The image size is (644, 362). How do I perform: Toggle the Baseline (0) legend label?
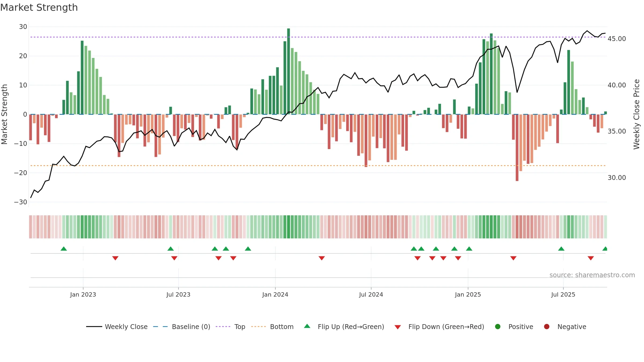click(191, 327)
